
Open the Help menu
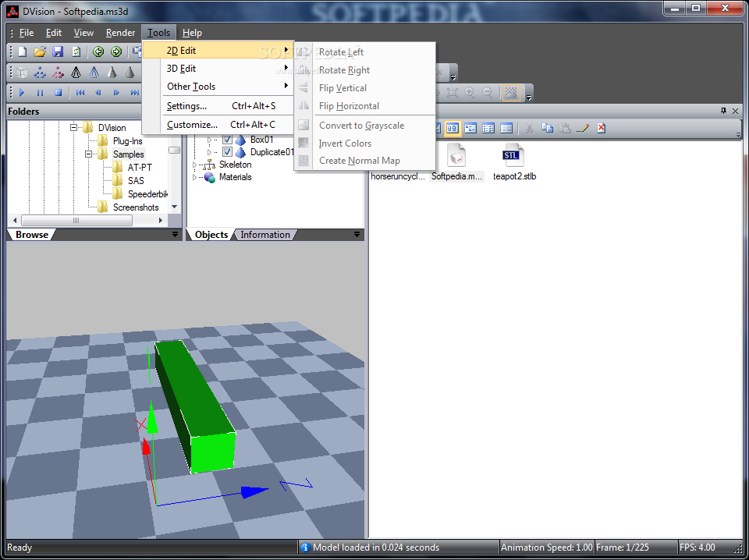click(x=192, y=33)
